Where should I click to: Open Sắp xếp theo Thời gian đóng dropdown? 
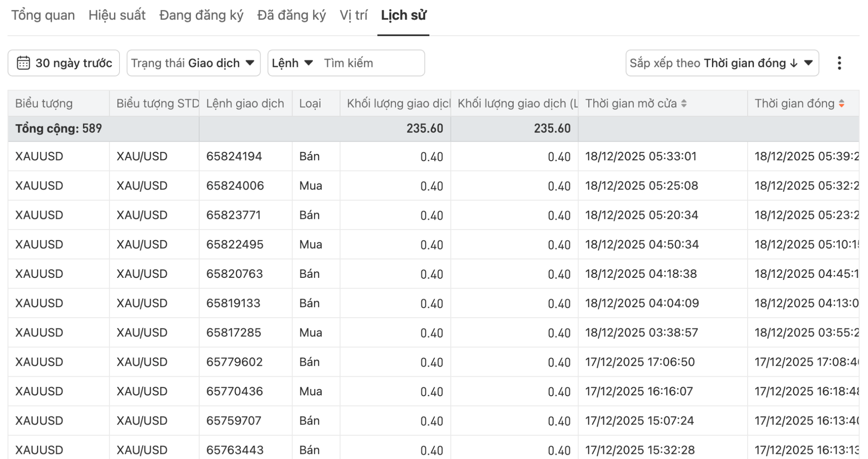[x=722, y=63]
